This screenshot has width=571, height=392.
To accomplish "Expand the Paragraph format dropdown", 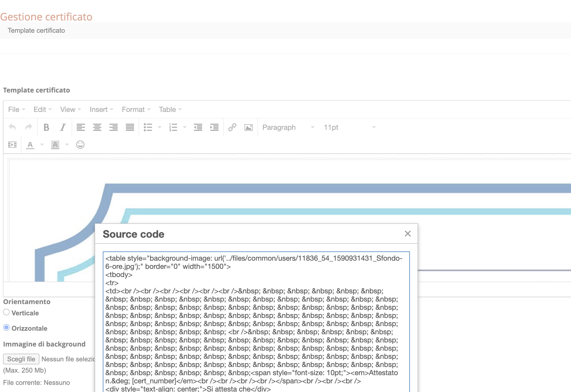I will click(288, 127).
